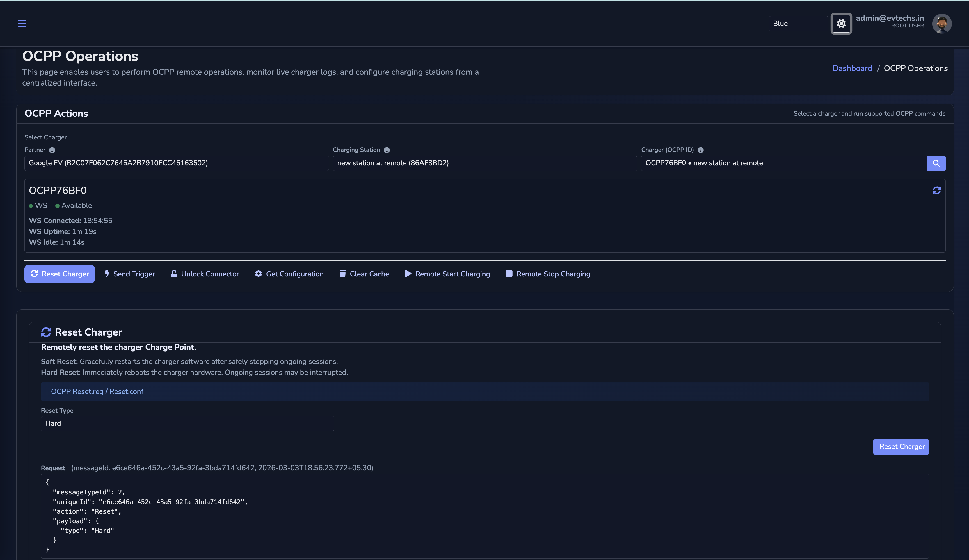969x560 pixels.
Task: Toggle the light/dark theme icon
Action: pyautogui.click(x=841, y=24)
